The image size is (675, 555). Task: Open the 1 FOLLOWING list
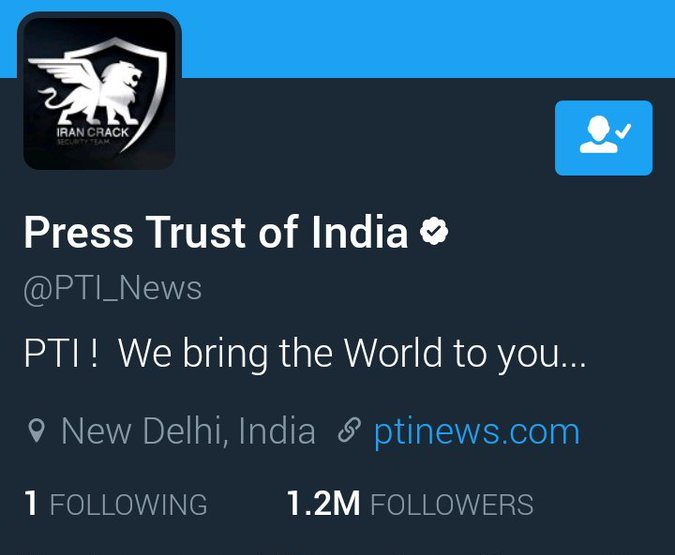[x=116, y=503]
